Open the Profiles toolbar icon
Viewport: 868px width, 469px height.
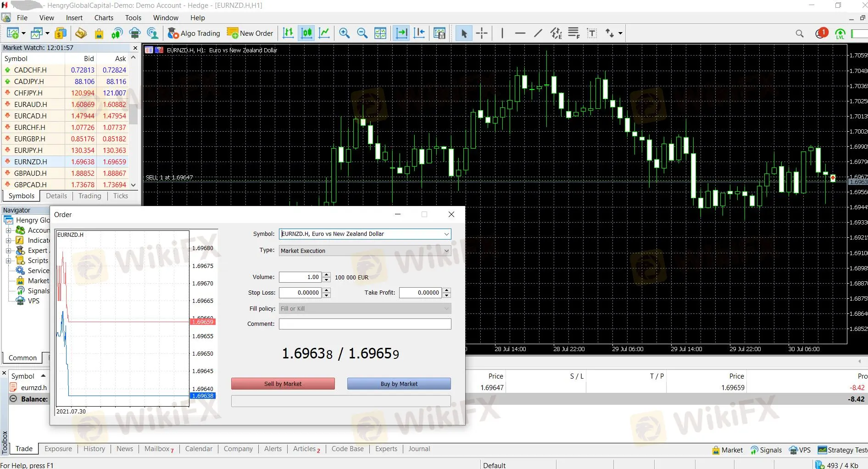pyautogui.click(x=37, y=33)
